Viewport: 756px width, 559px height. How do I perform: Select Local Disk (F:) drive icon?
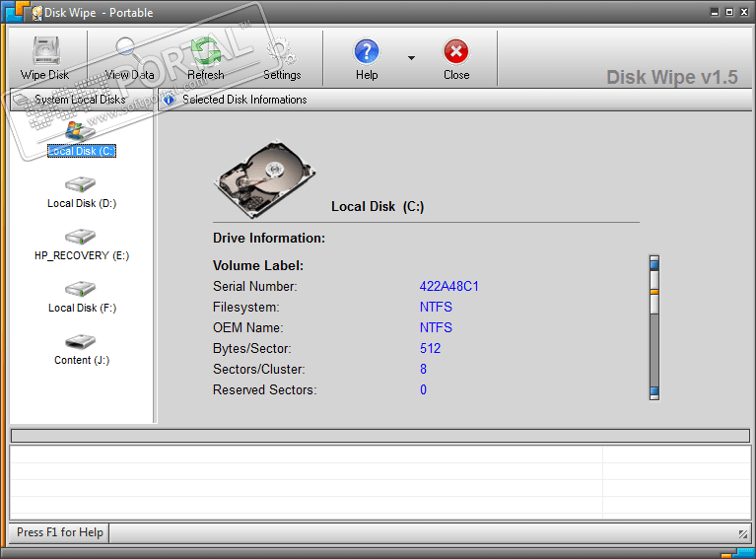click(x=81, y=289)
